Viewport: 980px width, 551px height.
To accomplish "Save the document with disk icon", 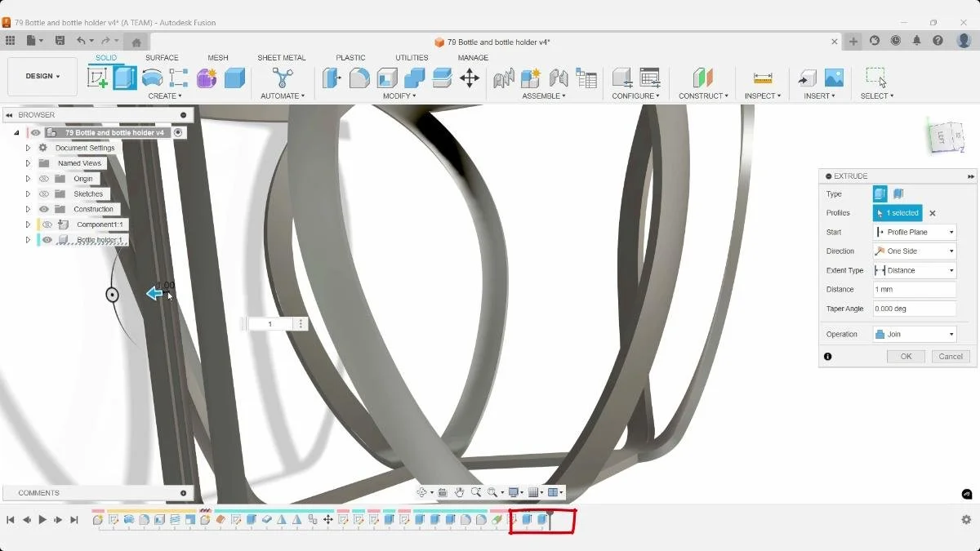I will click(60, 41).
